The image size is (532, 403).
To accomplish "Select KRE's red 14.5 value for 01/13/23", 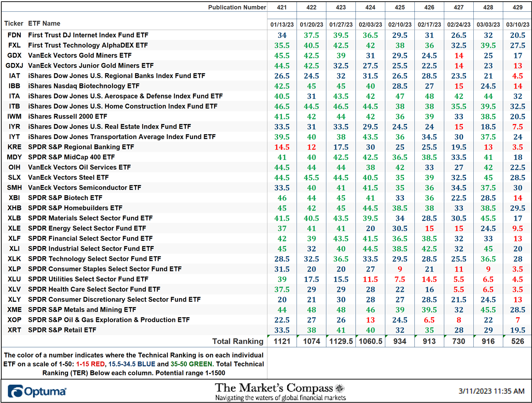I will pos(282,147).
